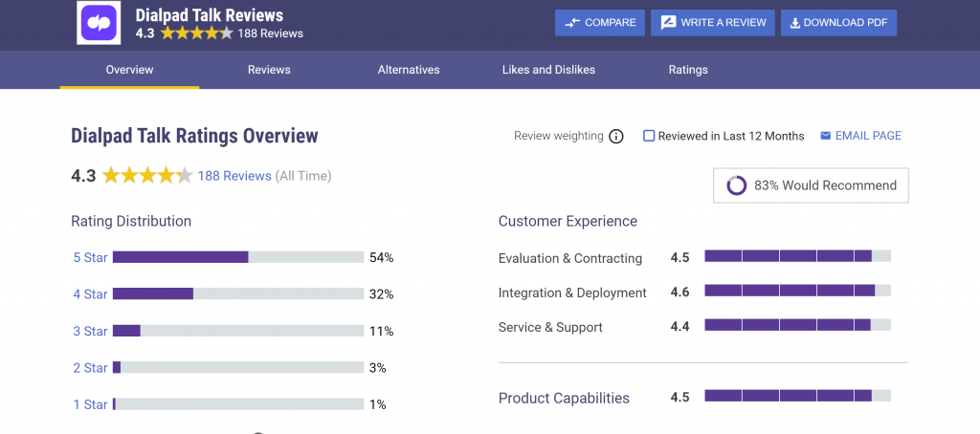
Task: Click the 3 Star distribution bar
Action: [238, 331]
